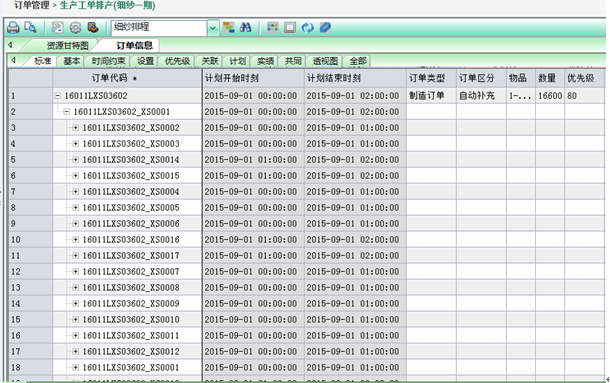
Task: Open find with the binoculars icon
Action: tap(245, 28)
